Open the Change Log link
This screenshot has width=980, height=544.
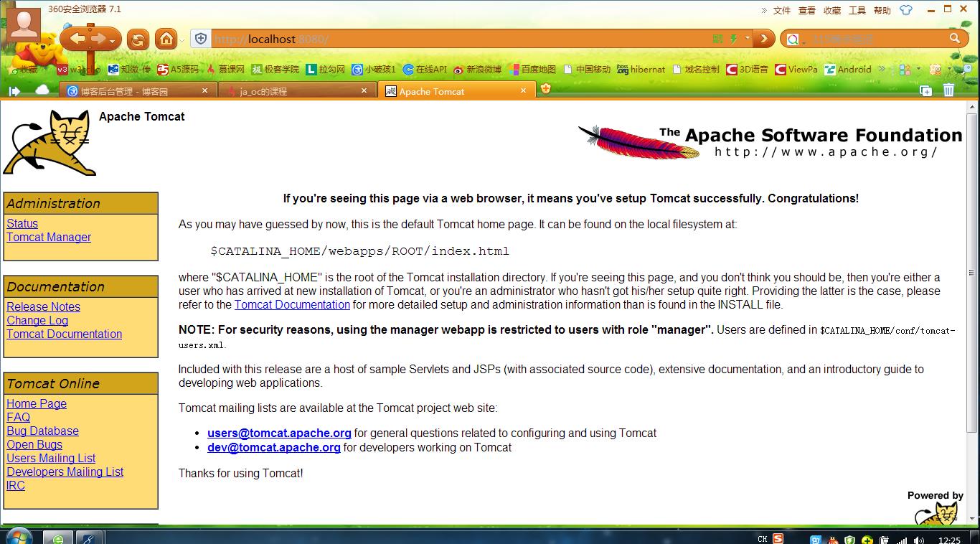[x=37, y=321]
